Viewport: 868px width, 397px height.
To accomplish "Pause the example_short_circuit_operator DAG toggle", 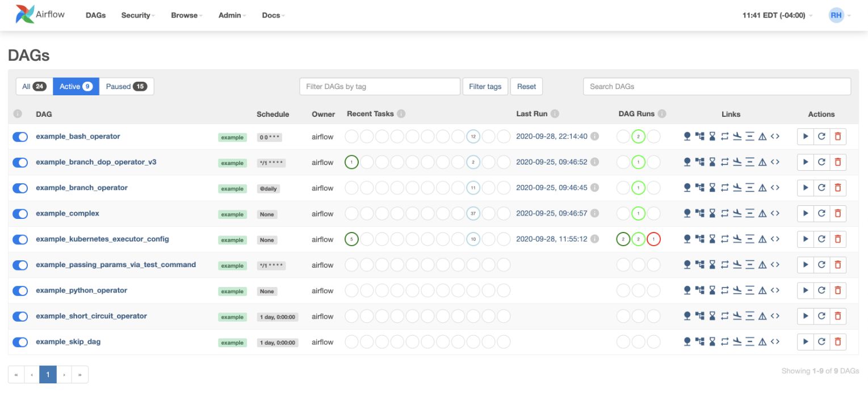I will tap(20, 316).
